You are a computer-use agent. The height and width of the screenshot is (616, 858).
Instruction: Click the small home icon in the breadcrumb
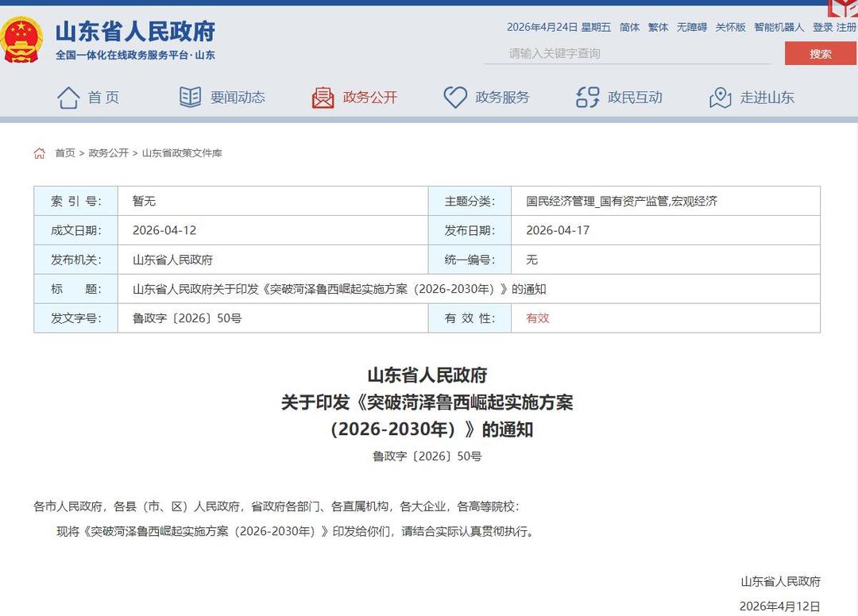pyautogui.click(x=39, y=152)
